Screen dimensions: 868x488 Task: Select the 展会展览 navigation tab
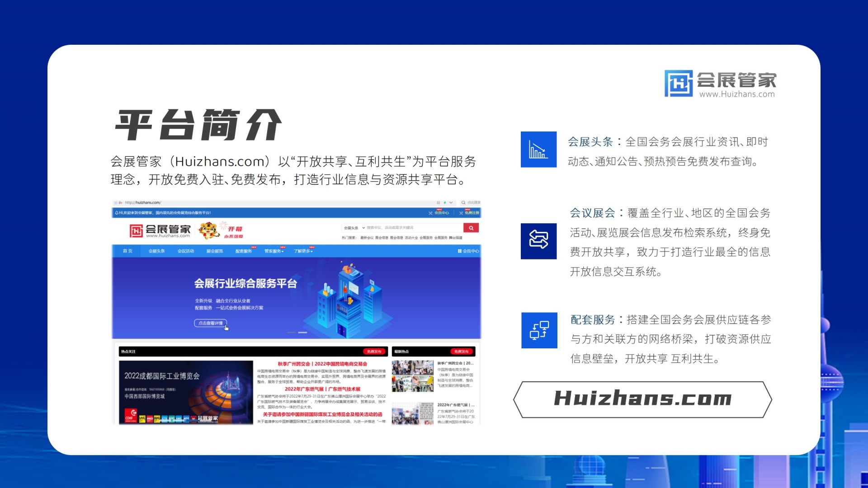click(x=214, y=251)
